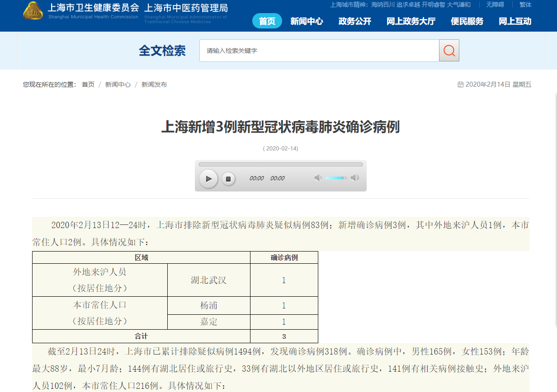Navigate to 网上互动 page
Screen dimensions: 557x392
click(515, 21)
